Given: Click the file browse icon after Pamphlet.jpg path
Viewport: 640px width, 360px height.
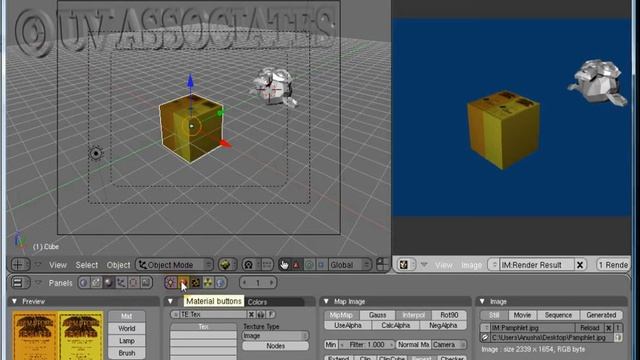Looking at the screenshot, I should [618, 338].
